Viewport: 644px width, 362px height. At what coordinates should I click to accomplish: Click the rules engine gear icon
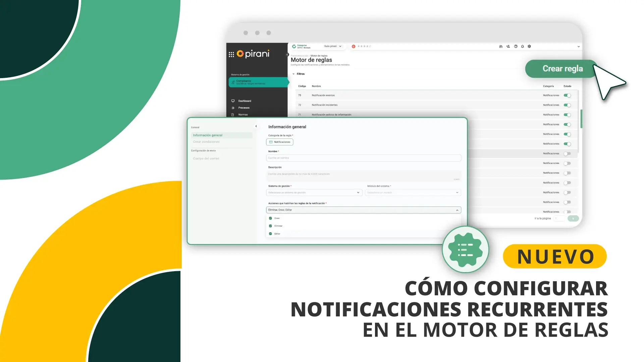pos(465,251)
